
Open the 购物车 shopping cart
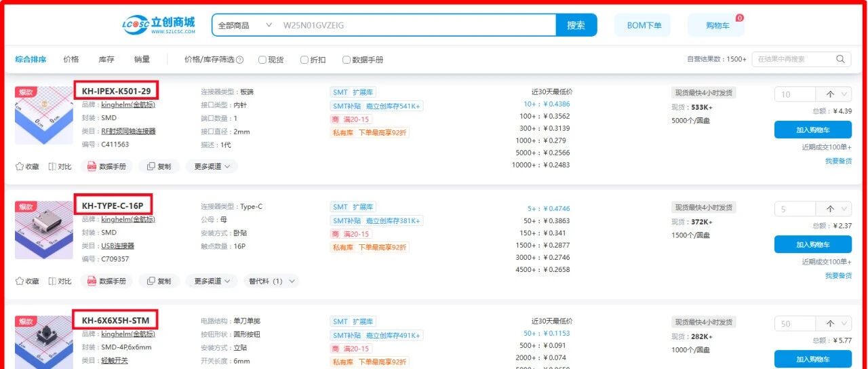pos(716,25)
